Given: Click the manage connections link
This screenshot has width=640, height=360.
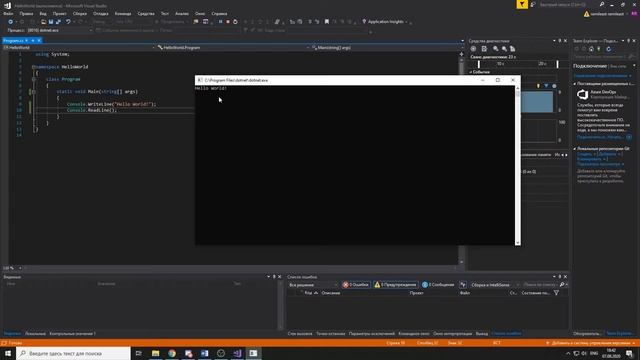Looking at the screenshot, I should pyautogui.click(x=602, y=76).
